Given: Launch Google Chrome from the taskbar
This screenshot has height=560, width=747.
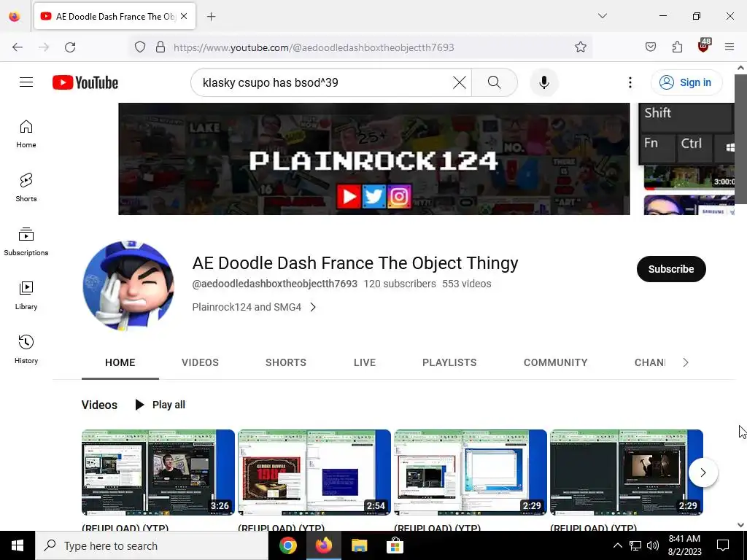Looking at the screenshot, I should coord(287,545).
